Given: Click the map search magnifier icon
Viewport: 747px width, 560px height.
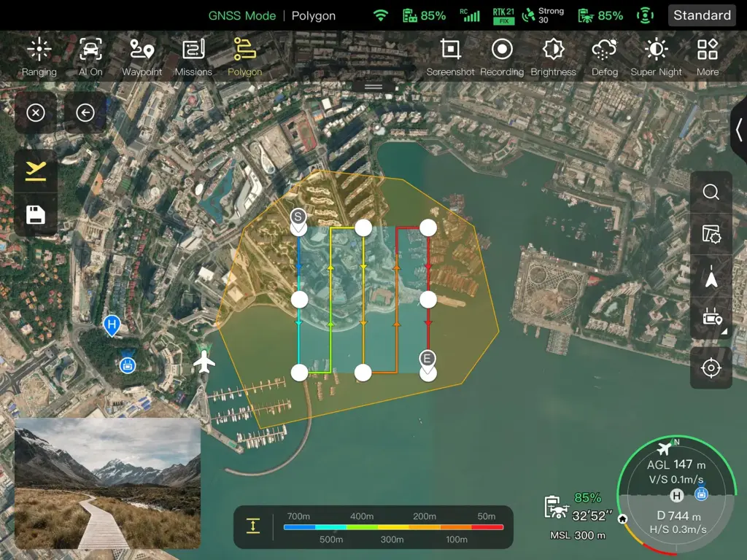Looking at the screenshot, I should coord(711,192).
